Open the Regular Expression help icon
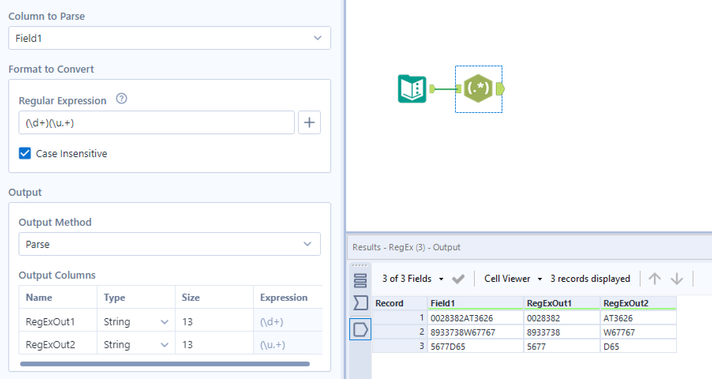This screenshot has height=379, width=712. 121,98
